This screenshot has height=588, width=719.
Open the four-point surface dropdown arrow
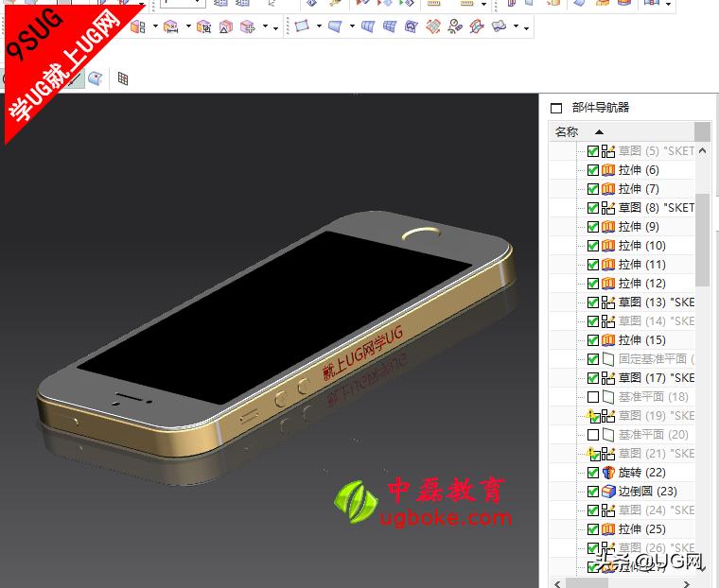pyautogui.click(x=319, y=26)
